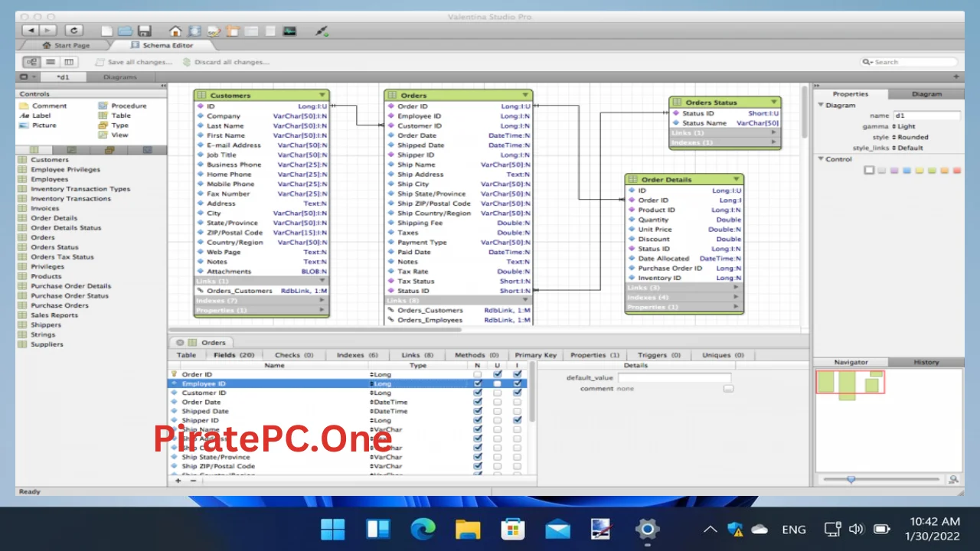Click the home house toolbar icon
Image resolution: width=980 pixels, height=551 pixels.
[175, 31]
